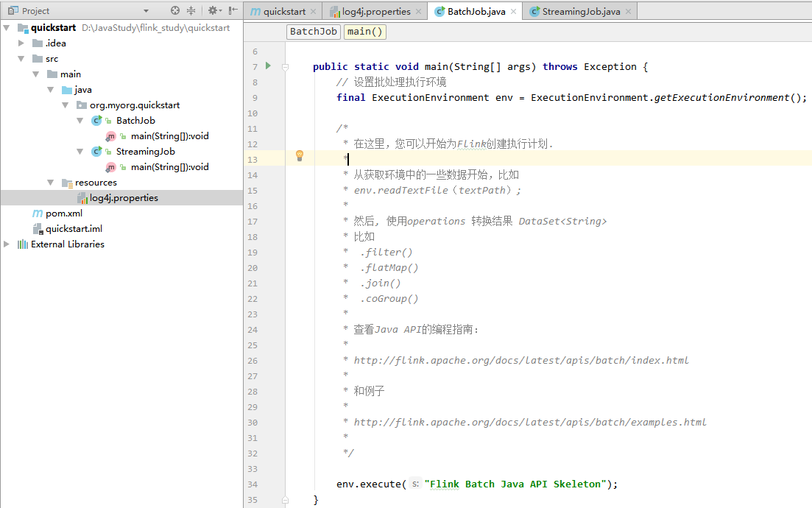812x508 pixels.
Task: Click main() in the breadcrumb bar
Action: 364,31
